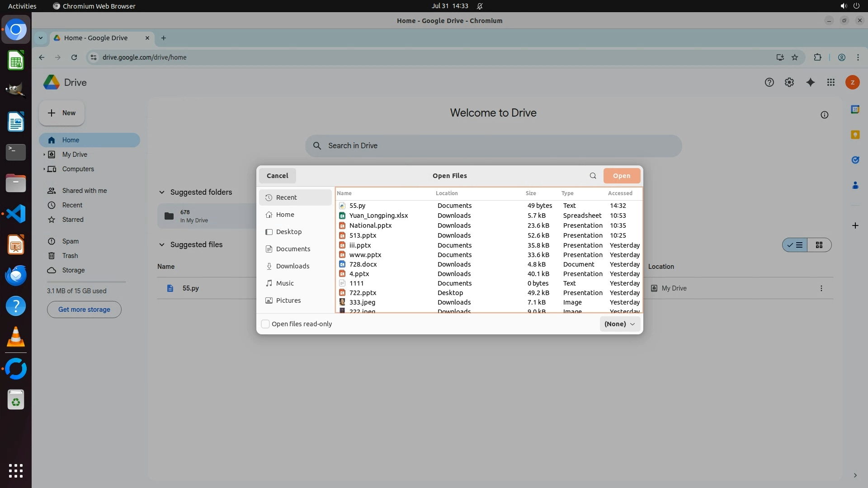Select list layout view toggle
Viewport: 868px width, 488px height.
point(795,245)
